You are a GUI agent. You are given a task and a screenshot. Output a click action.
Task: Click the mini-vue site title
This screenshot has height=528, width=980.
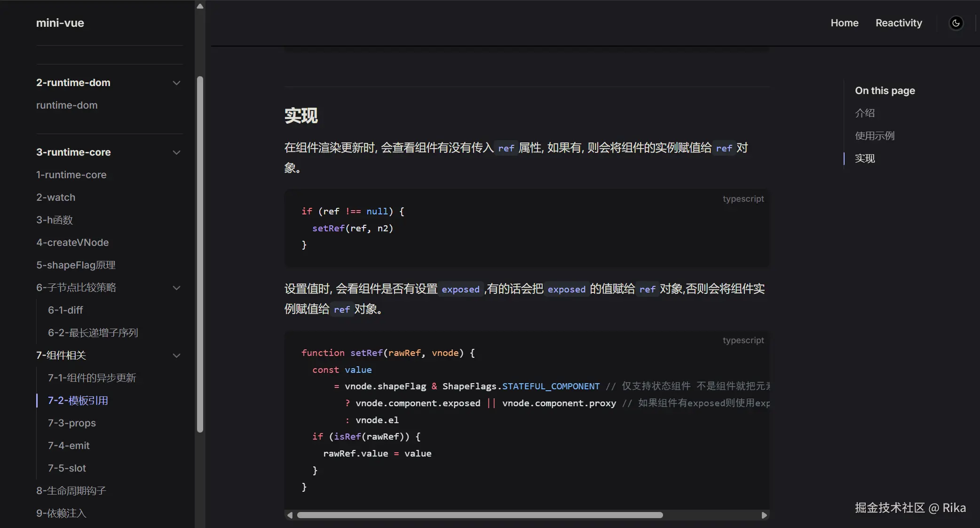[x=60, y=23]
